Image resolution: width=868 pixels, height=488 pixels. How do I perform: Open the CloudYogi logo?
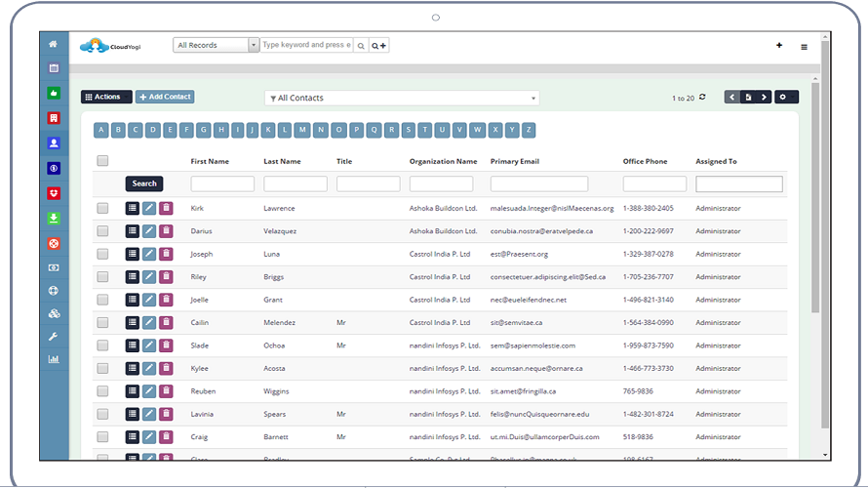[x=110, y=46]
